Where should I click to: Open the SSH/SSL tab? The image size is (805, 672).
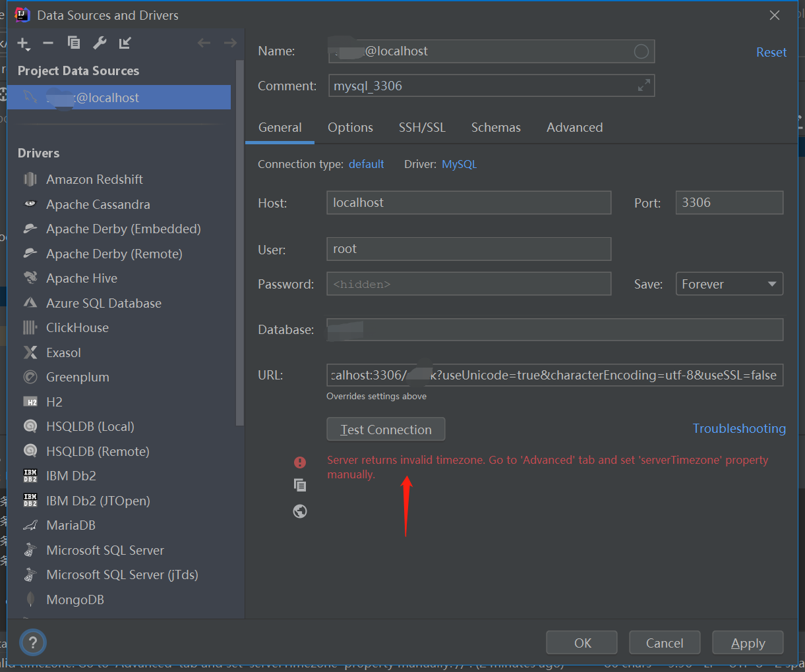click(422, 128)
